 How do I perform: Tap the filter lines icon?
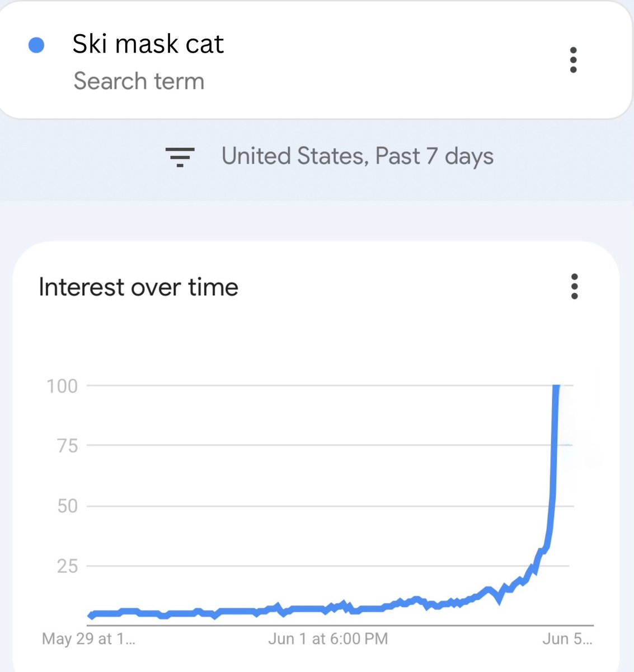tap(180, 157)
